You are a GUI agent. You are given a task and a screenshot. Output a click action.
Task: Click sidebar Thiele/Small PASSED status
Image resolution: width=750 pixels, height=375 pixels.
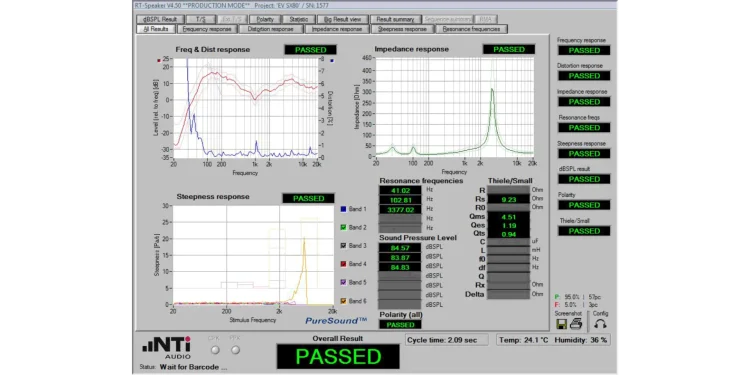click(x=584, y=231)
